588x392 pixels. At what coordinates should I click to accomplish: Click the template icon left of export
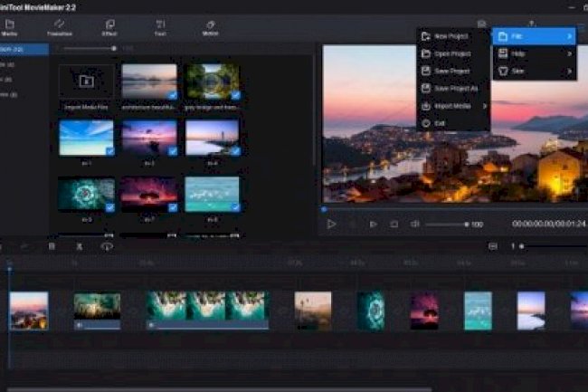pyautogui.click(x=482, y=24)
